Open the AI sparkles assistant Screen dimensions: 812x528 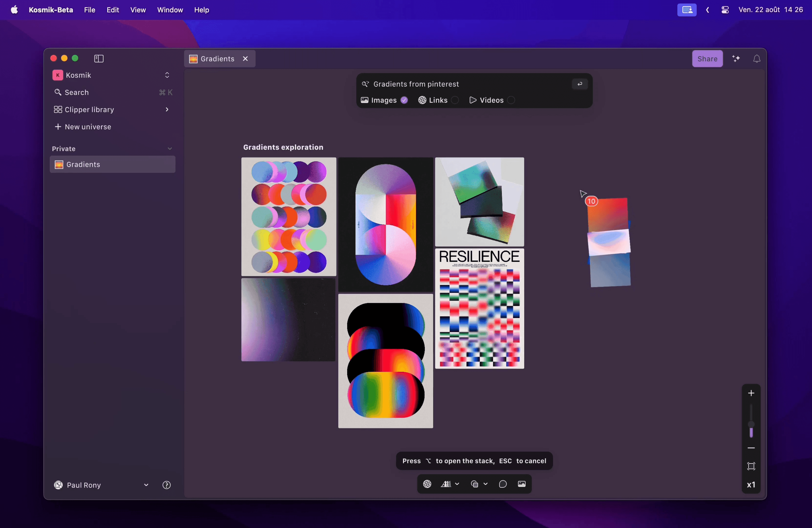(736, 59)
